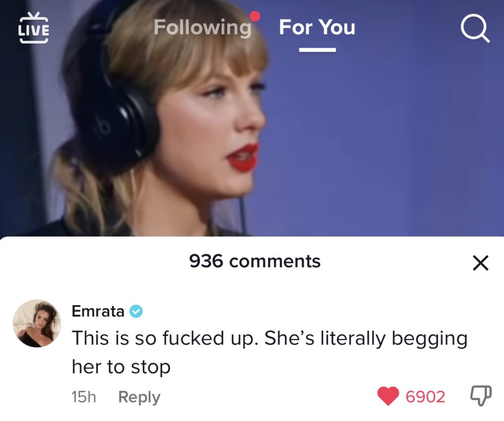Close the 936 comments panel
The image size is (504, 421).
[480, 263]
